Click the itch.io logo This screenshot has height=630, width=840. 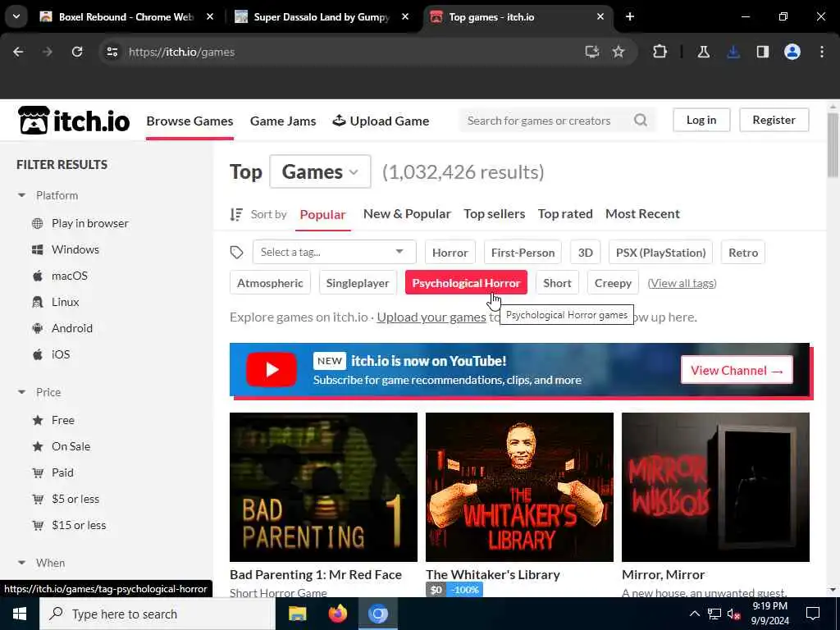click(74, 121)
